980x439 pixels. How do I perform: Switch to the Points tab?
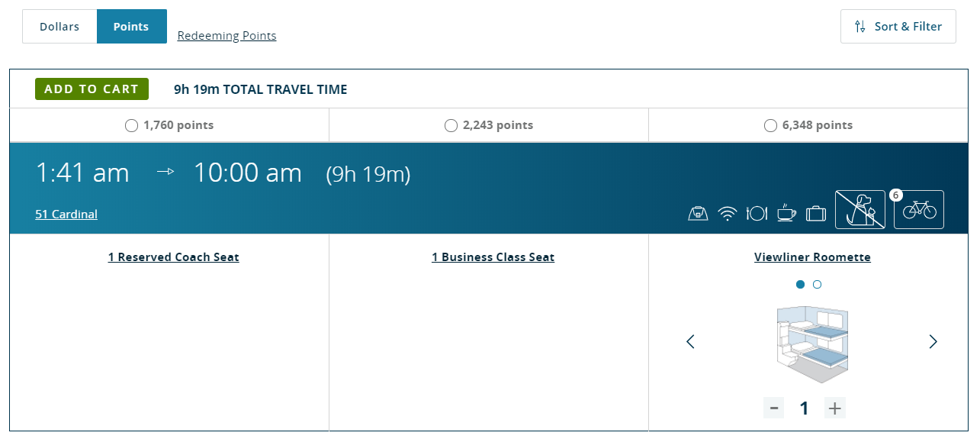click(x=131, y=27)
